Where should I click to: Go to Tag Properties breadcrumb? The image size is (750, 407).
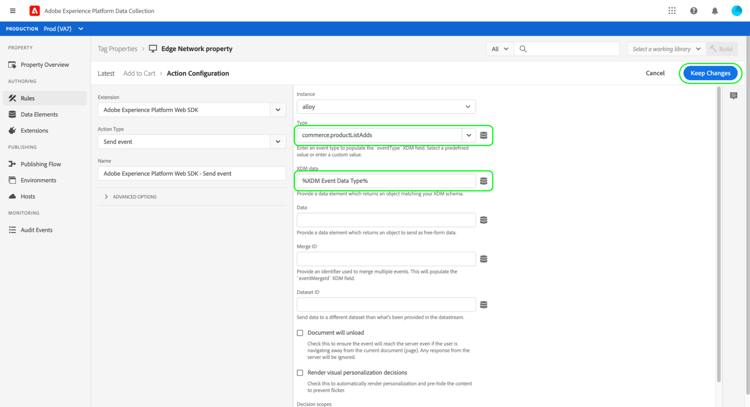117,49
